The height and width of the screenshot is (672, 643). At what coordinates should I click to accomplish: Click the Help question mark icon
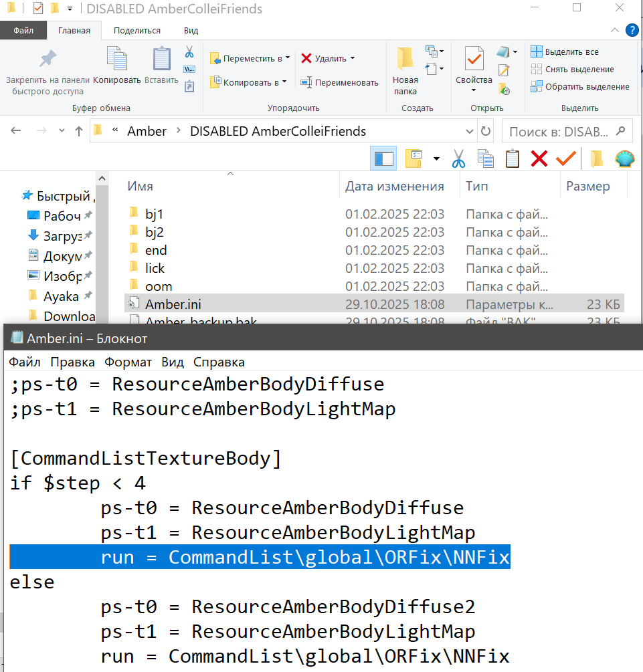(632, 31)
